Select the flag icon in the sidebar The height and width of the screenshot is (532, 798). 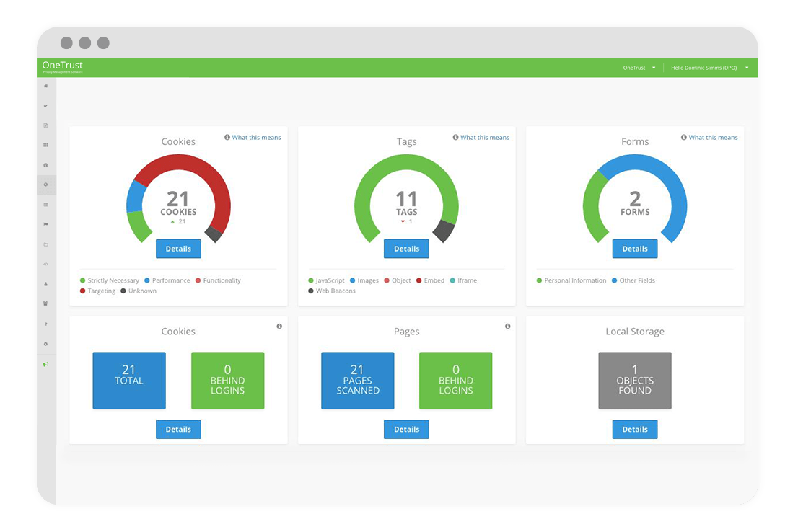coord(45,224)
